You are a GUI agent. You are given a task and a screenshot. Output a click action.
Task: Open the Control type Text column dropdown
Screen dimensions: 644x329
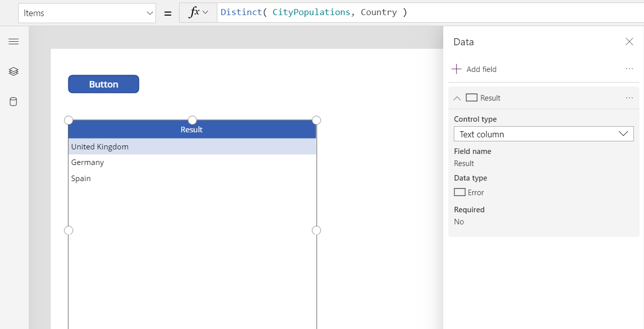(544, 134)
